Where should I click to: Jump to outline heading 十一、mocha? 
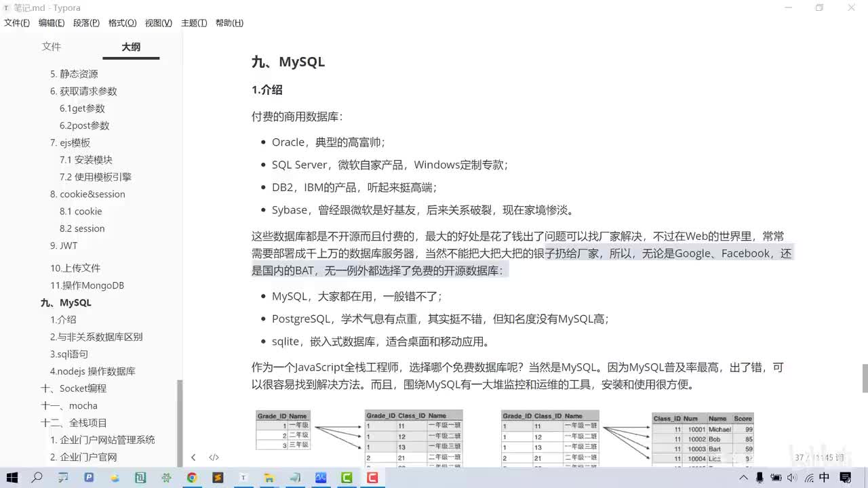[x=69, y=406]
